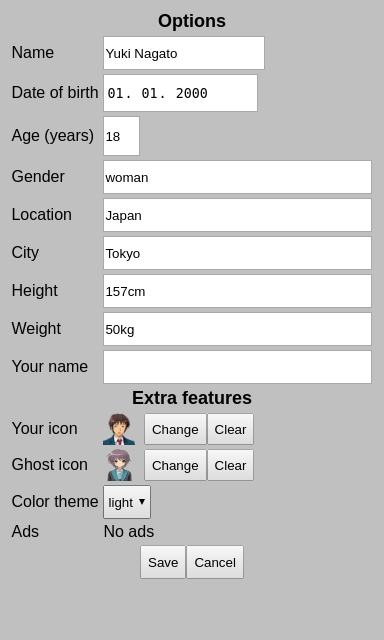Click the Ghost icon avatar image
The height and width of the screenshot is (640, 384).
point(119,465)
